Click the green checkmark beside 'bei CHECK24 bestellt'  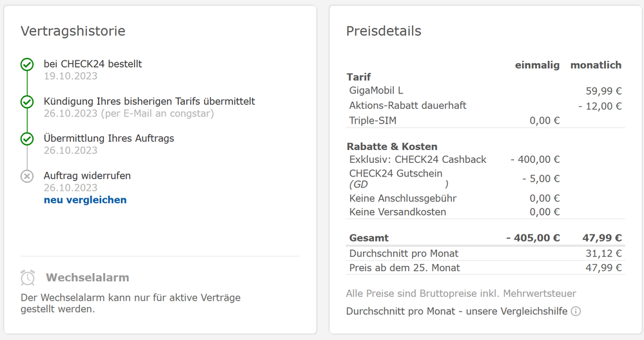click(x=27, y=64)
